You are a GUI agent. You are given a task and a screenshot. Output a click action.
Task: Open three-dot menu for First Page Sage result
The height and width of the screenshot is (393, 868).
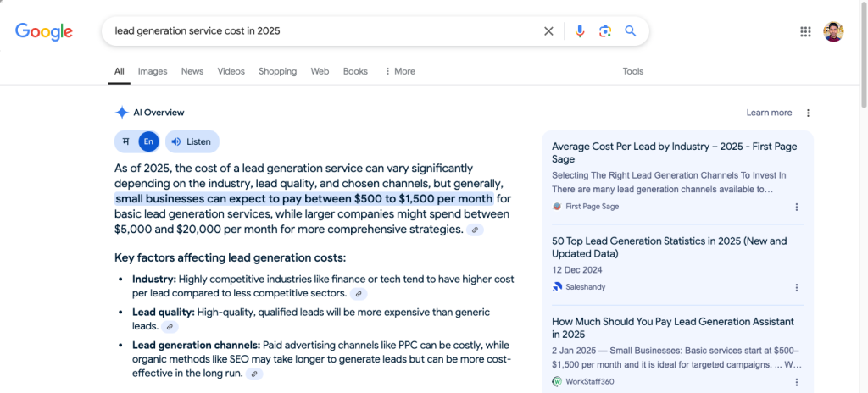click(x=797, y=207)
